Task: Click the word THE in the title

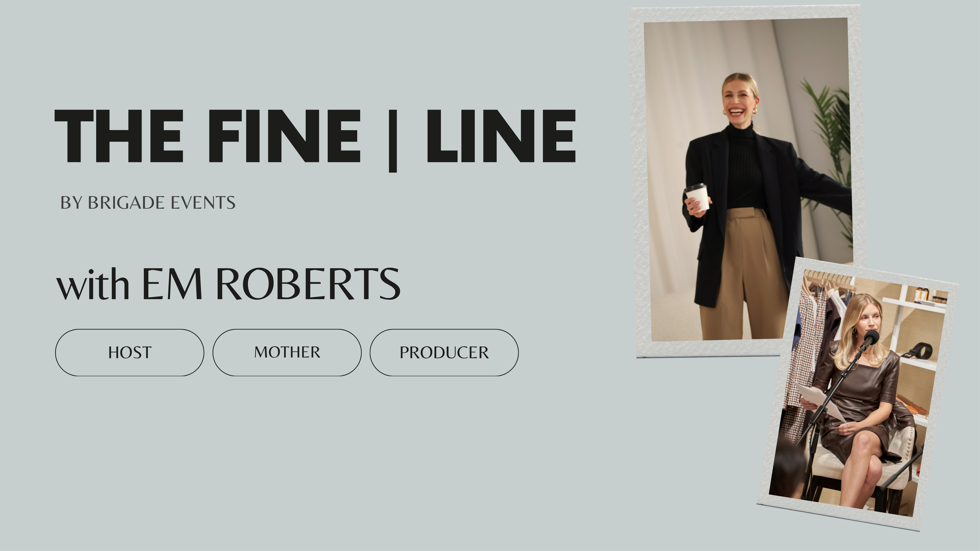Action: [119, 136]
